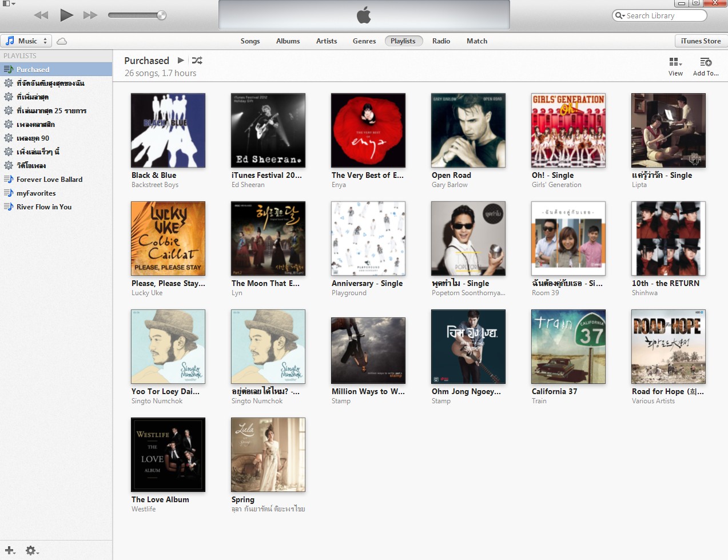Click the 'Various Artists' text
This screenshot has height=560, width=728.
coord(653,401)
